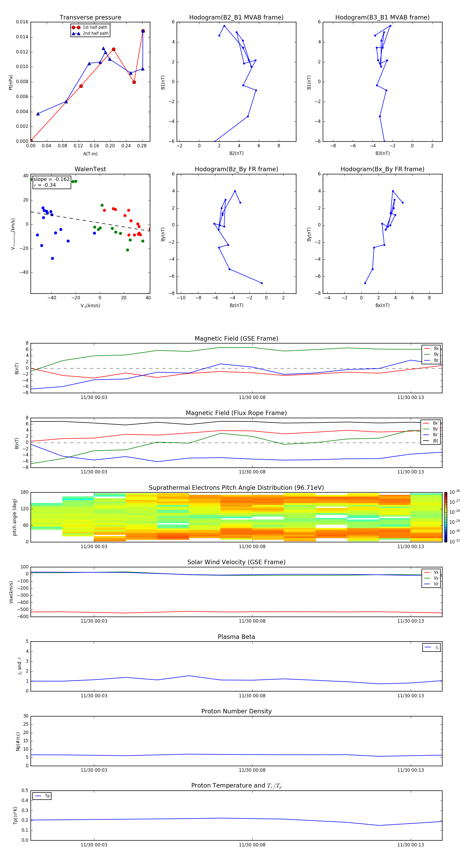Viewport: 473px width, 868px height.
Task: Click the Bx' legend entry in flux rope panel
Action: 431,423
